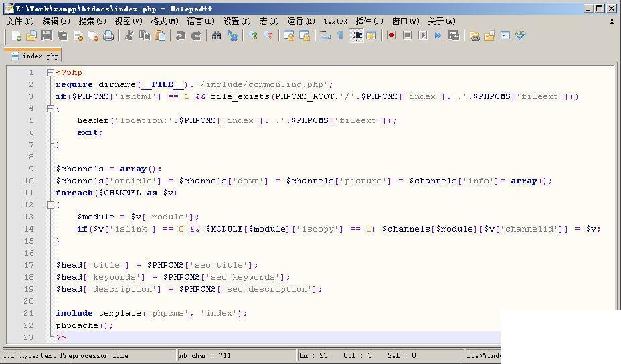The width and height of the screenshot is (621, 364).
Task: Open the user-defined language dialog icon
Action: click(371, 36)
